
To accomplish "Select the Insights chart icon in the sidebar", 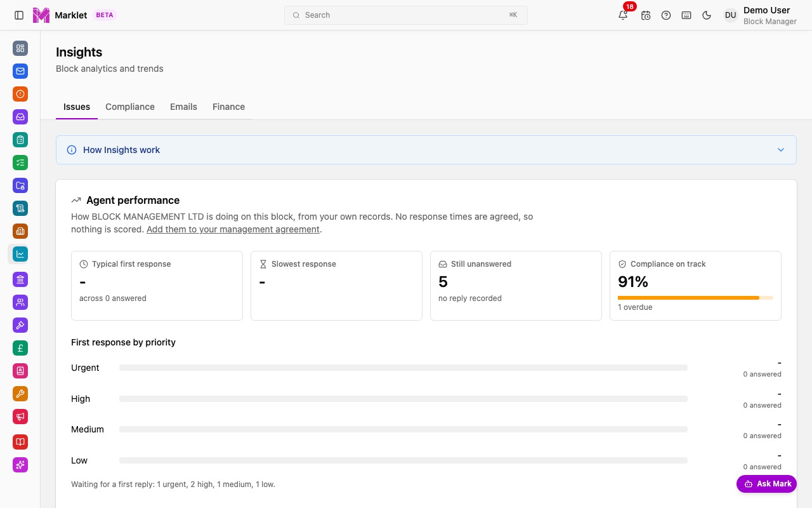I will [x=20, y=254].
